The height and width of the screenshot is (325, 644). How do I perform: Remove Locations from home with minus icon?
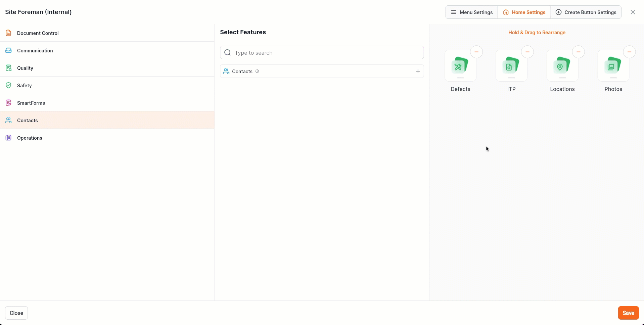pyautogui.click(x=578, y=52)
